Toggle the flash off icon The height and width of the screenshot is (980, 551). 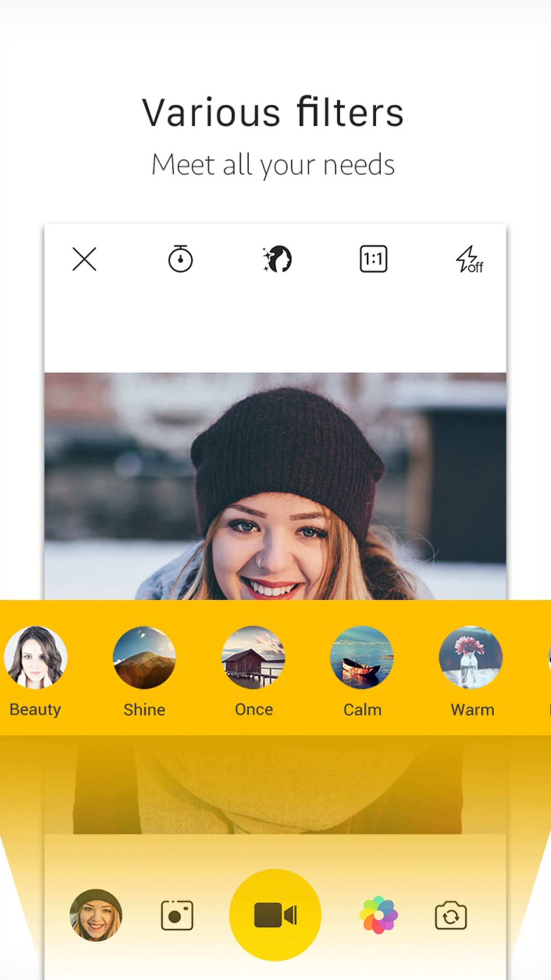click(x=469, y=259)
